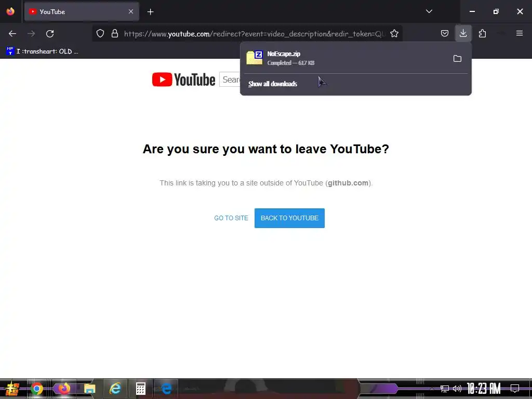
Task: Open the transheart OLD bookmark
Action: pyautogui.click(x=43, y=51)
